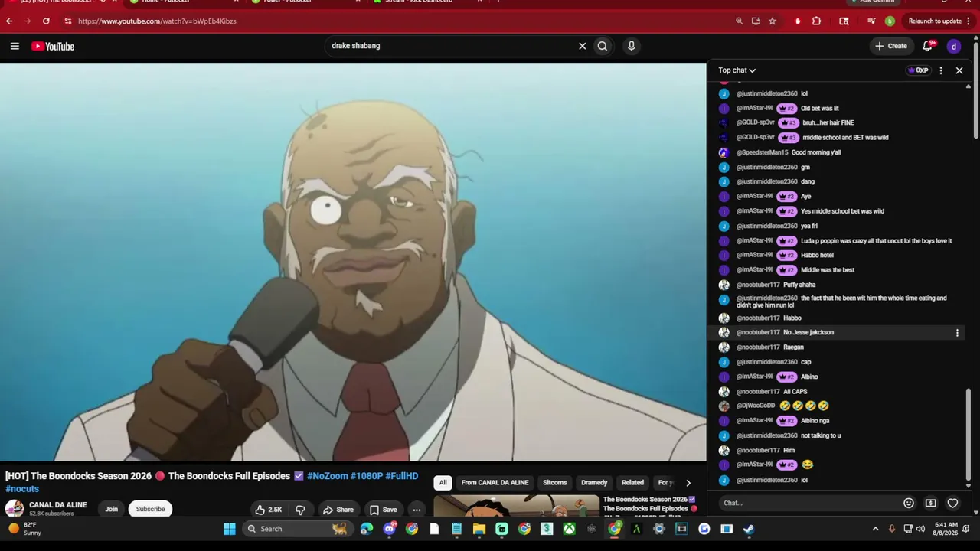The image size is (980, 551).
Task: Open the recommended Boondocks video thumbnail
Action: [x=517, y=507]
